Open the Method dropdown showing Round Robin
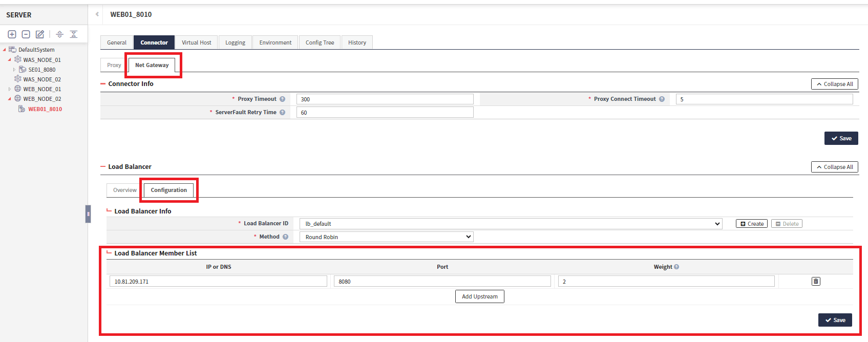 click(387, 237)
